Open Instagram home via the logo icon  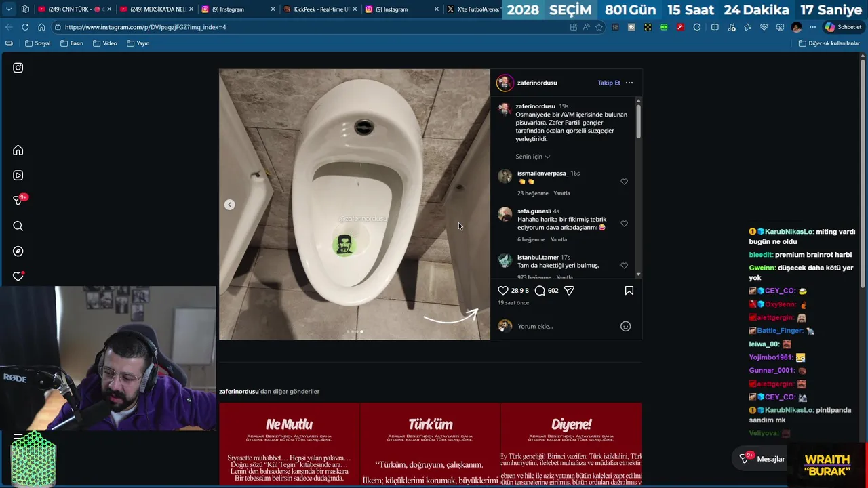[x=18, y=68]
